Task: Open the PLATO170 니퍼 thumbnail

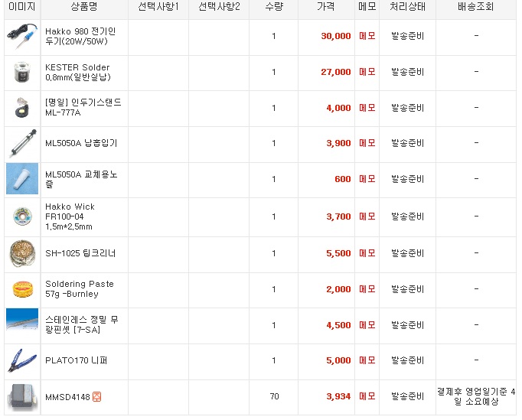Action: coord(22,360)
